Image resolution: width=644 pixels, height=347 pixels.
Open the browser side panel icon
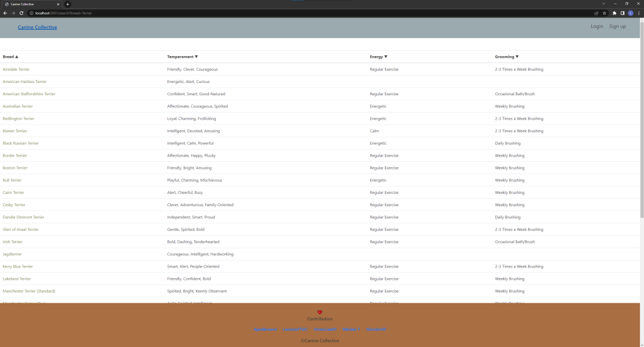[622, 13]
